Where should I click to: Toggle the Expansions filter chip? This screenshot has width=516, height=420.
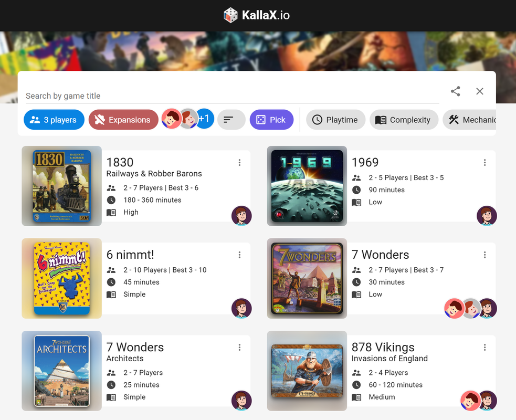coord(123,120)
